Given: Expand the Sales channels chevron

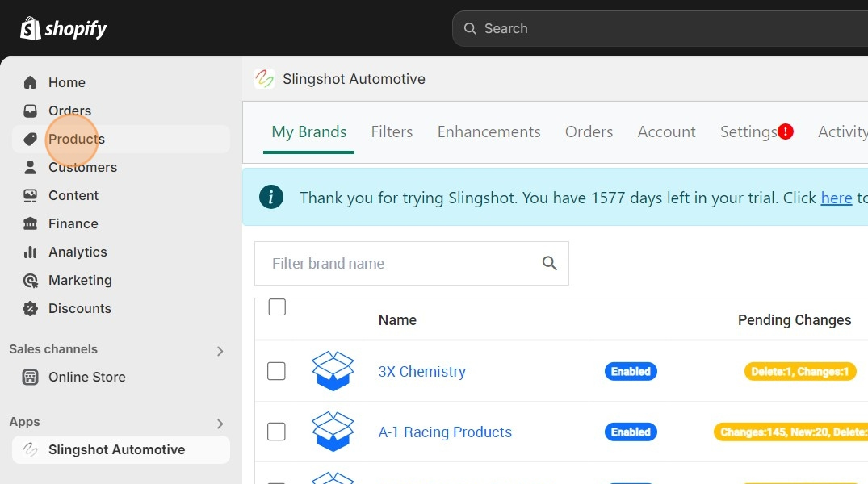Looking at the screenshot, I should coord(220,351).
